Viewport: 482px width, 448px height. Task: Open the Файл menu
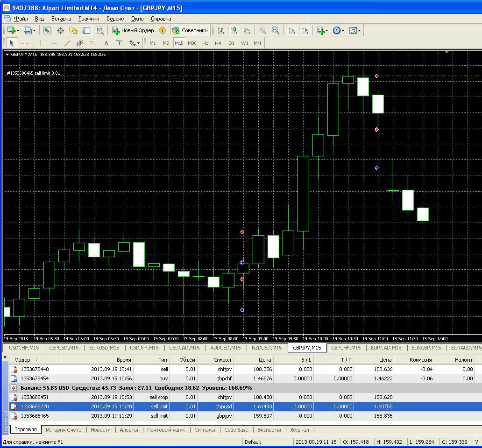tap(21, 19)
